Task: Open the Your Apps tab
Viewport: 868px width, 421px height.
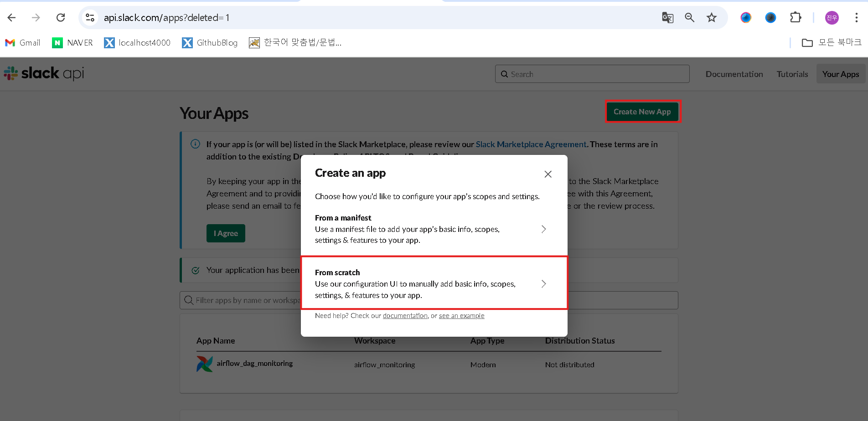Action: [x=840, y=74]
